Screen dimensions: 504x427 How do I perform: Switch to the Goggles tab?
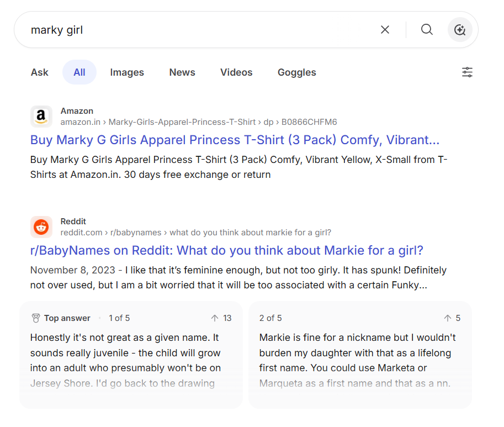point(296,72)
